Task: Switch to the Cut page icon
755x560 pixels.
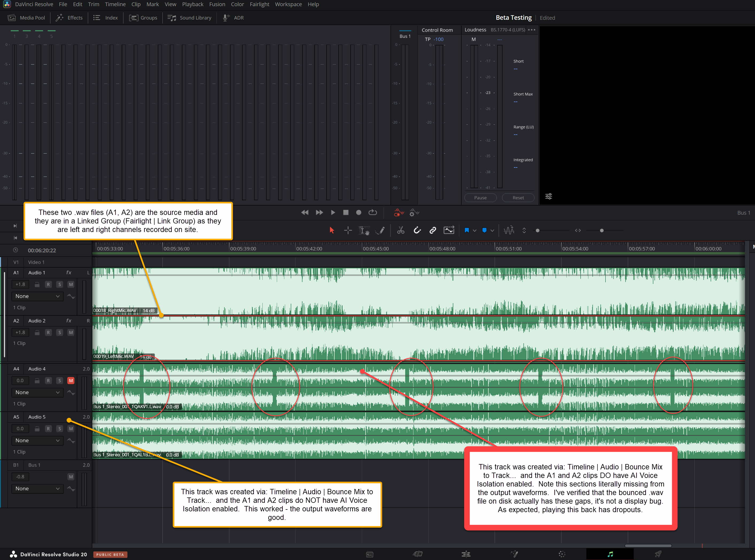Action: coord(417,554)
